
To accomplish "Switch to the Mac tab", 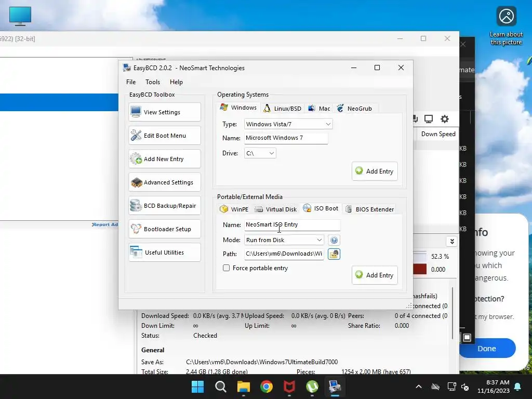I will point(319,108).
